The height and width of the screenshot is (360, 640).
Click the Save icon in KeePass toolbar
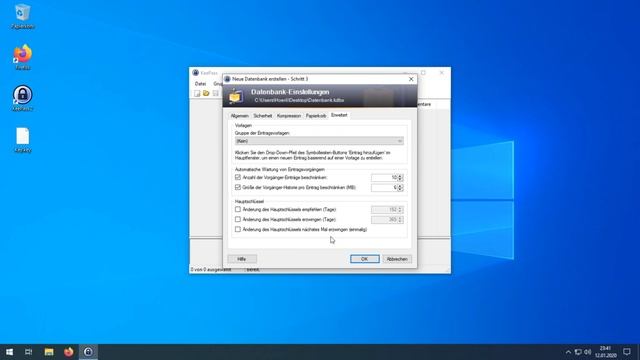pyautogui.click(x=216, y=93)
